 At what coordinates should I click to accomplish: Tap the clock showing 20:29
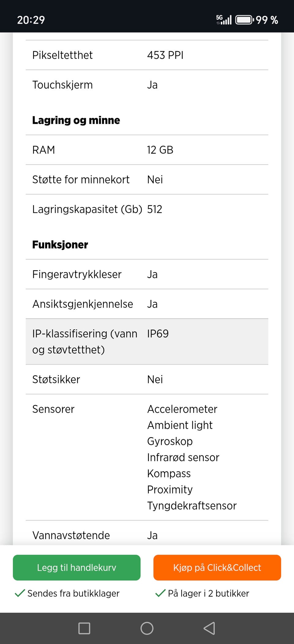[x=31, y=20]
